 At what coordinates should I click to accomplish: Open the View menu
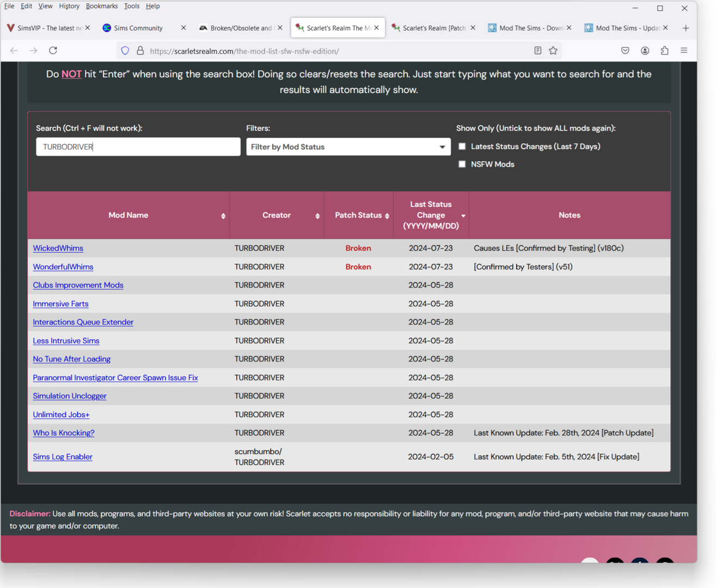coord(45,6)
